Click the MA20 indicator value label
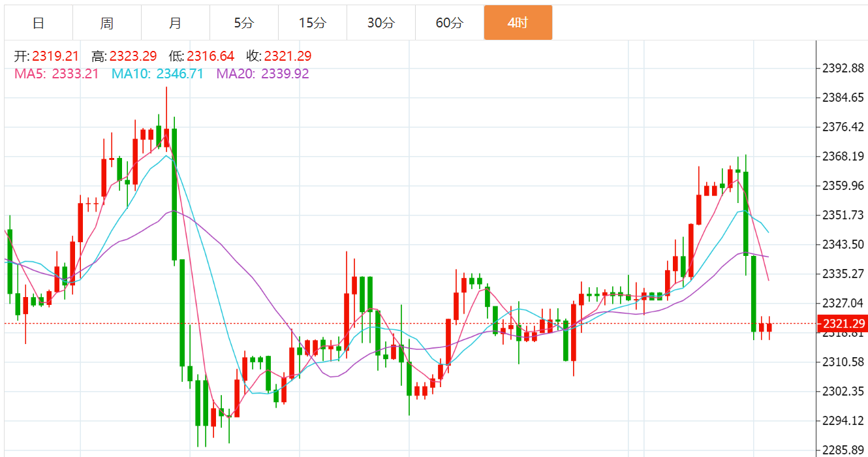Viewport: 868px width, 457px height. tap(263, 74)
